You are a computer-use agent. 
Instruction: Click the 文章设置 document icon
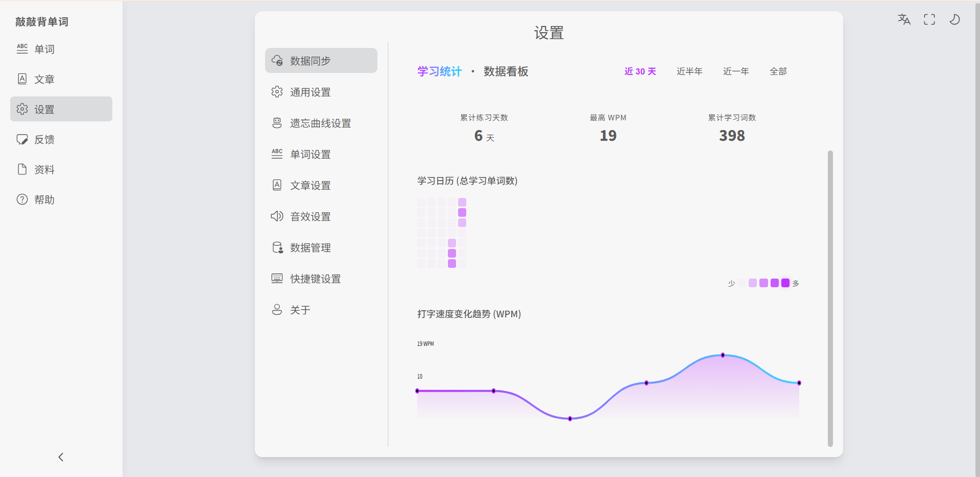pyautogui.click(x=277, y=185)
